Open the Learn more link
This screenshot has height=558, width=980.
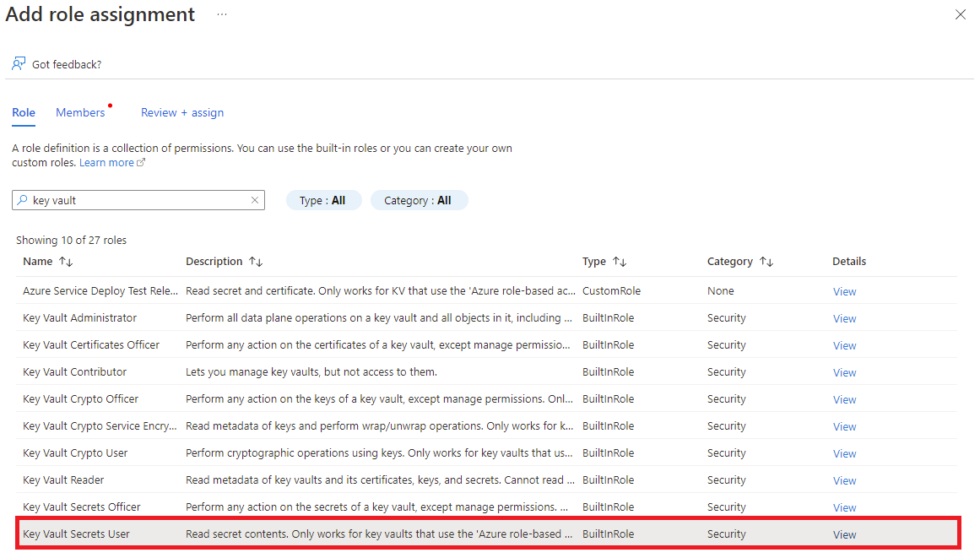106,162
